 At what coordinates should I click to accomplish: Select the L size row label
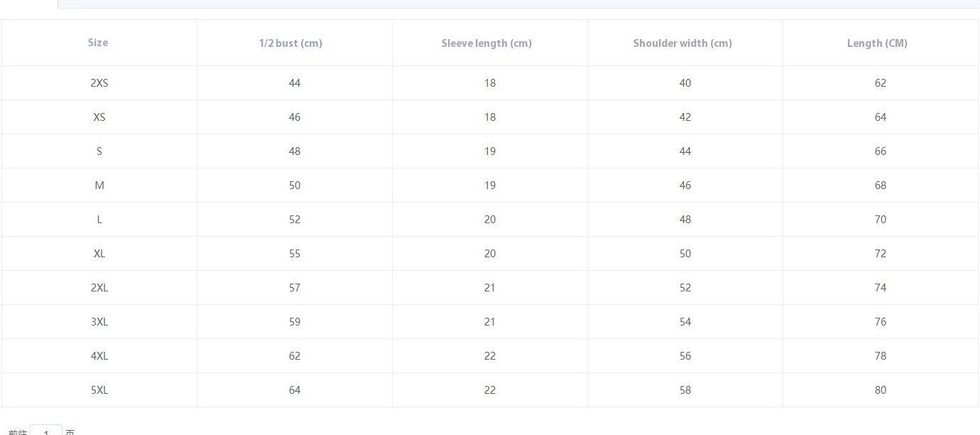[x=99, y=220]
